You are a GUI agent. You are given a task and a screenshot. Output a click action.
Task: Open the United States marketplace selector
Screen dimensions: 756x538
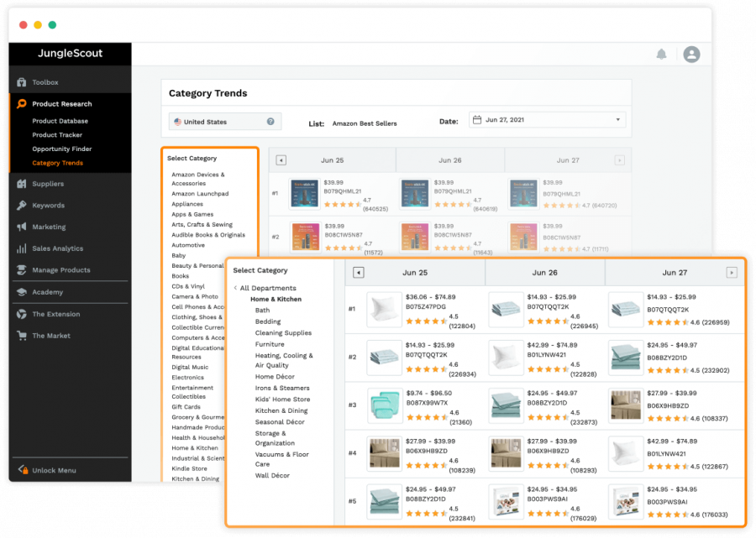tap(225, 122)
